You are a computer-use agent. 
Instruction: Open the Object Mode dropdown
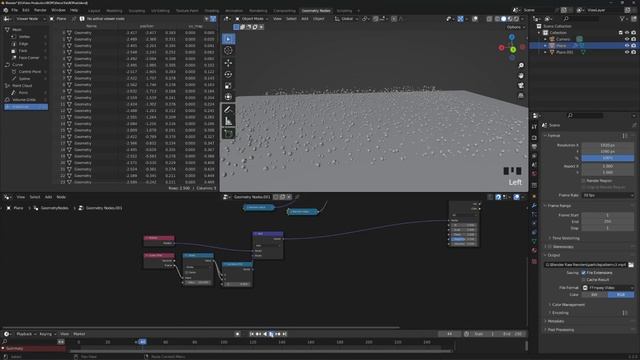click(251, 19)
